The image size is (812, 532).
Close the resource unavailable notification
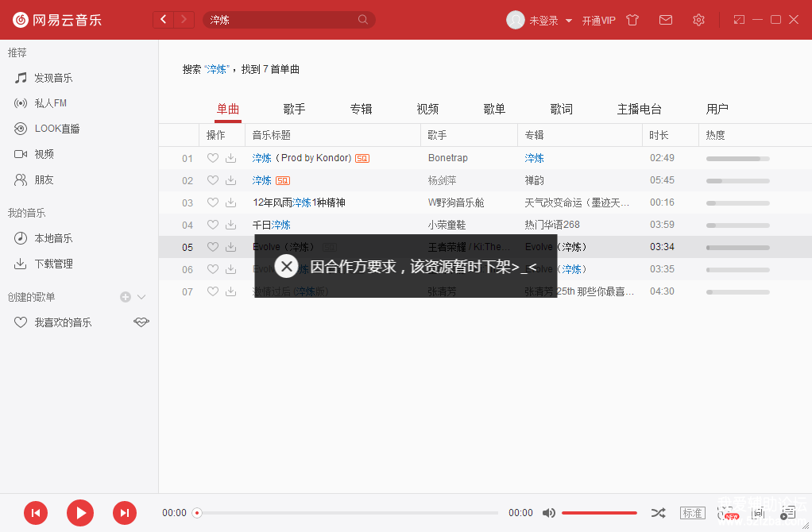[287, 266]
